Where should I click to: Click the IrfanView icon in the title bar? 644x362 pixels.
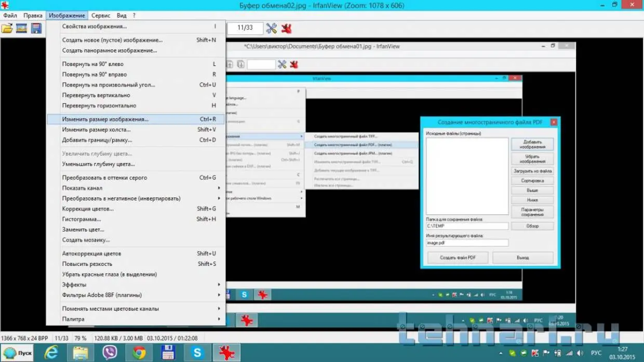point(5,5)
